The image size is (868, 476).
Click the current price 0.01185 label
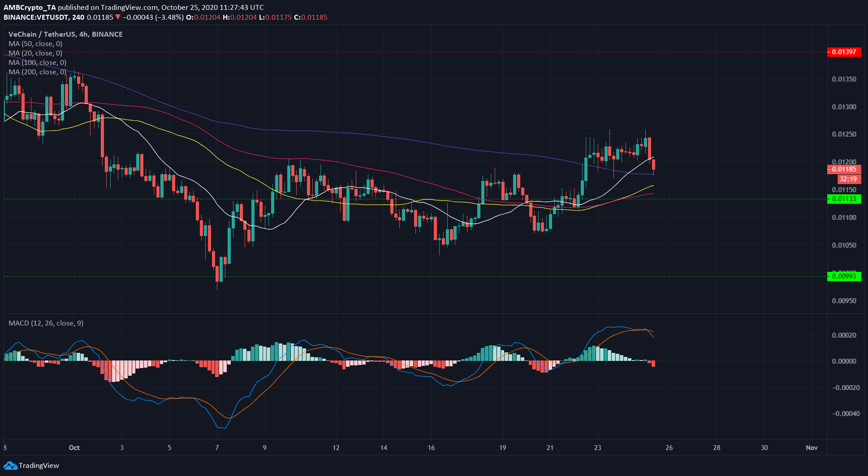[x=844, y=169]
